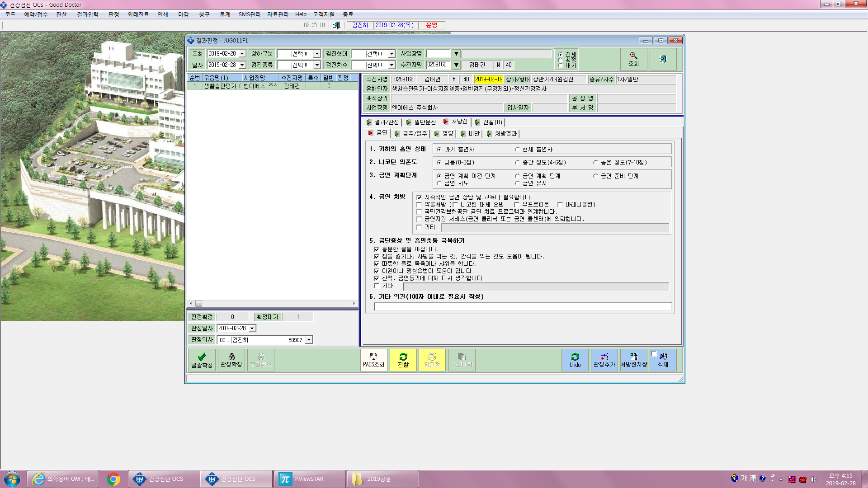
Task: Uncheck 충분한 물을 마십니다 checkbox
Action: pos(377,249)
